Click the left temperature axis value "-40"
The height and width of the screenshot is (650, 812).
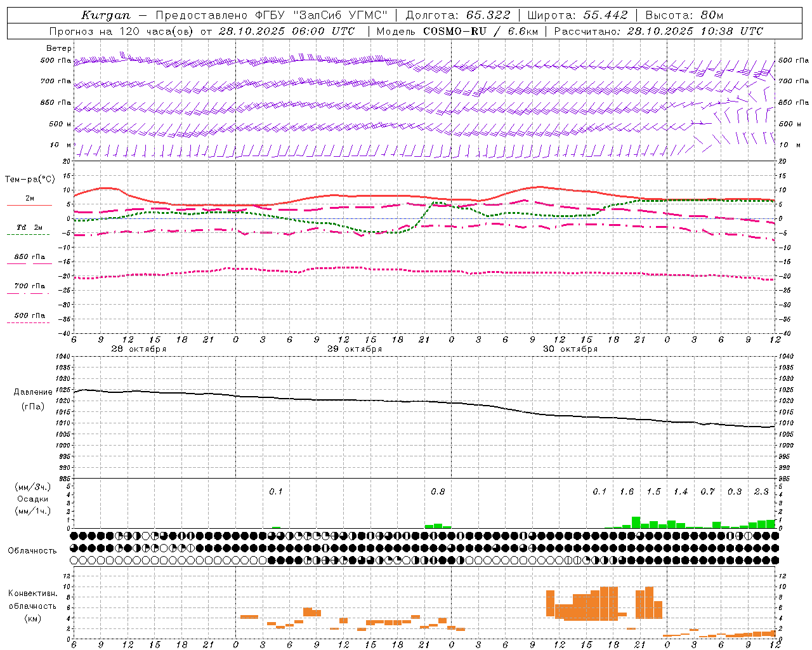coord(65,334)
